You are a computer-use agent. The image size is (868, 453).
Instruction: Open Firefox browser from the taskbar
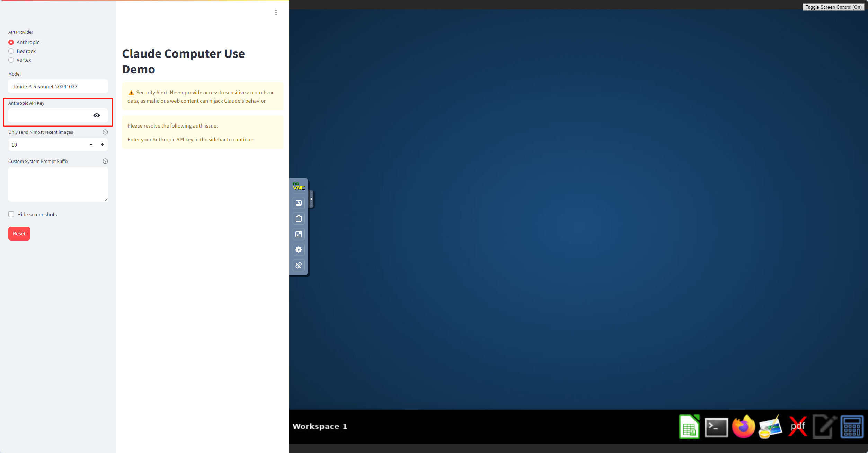(x=743, y=427)
